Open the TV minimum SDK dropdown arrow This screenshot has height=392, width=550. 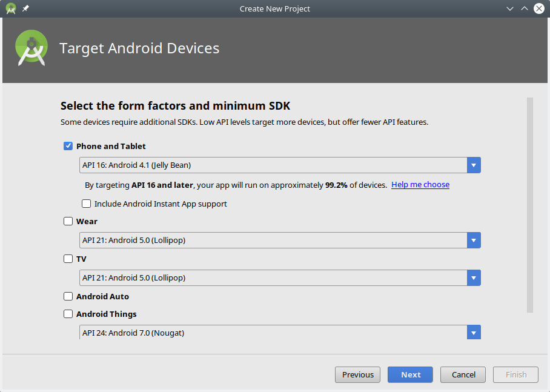point(474,277)
